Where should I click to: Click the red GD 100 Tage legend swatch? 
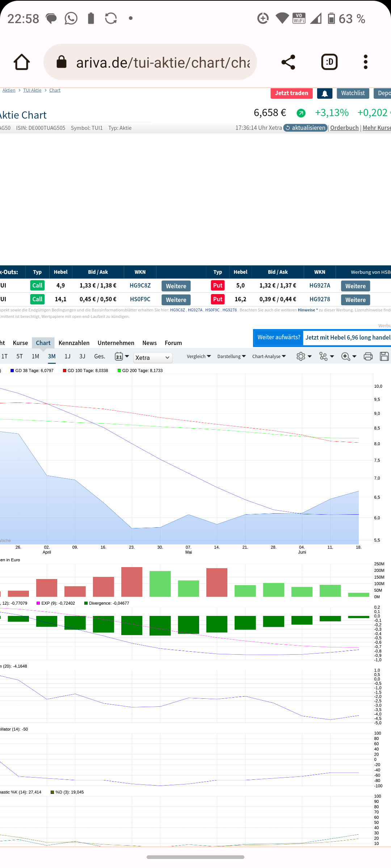point(64,371)
